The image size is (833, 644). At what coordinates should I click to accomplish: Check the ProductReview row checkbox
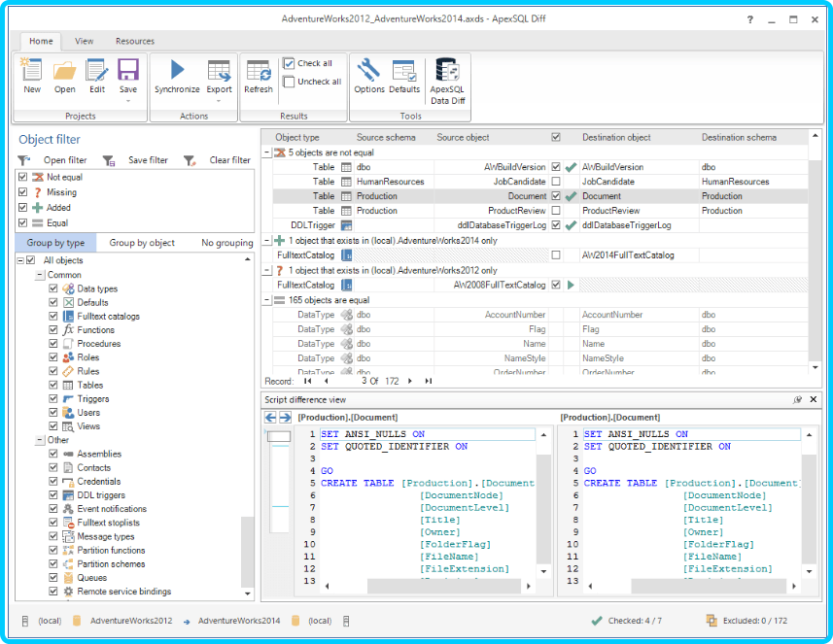tap(556, 211)
